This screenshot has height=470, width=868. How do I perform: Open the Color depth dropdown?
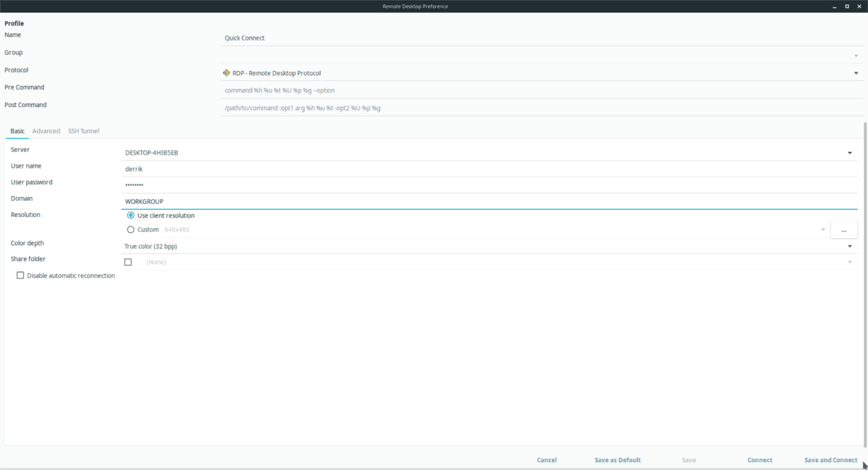850,246
